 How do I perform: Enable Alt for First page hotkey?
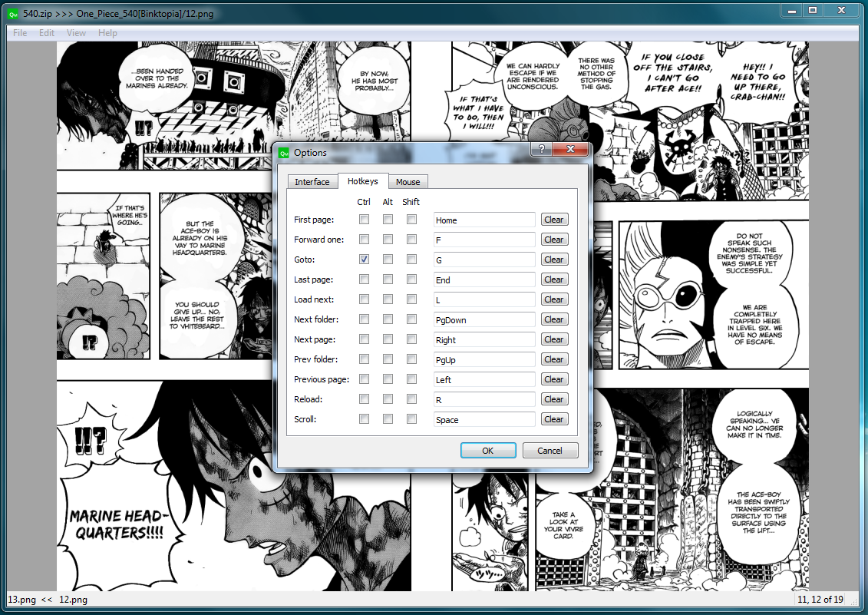388,220
